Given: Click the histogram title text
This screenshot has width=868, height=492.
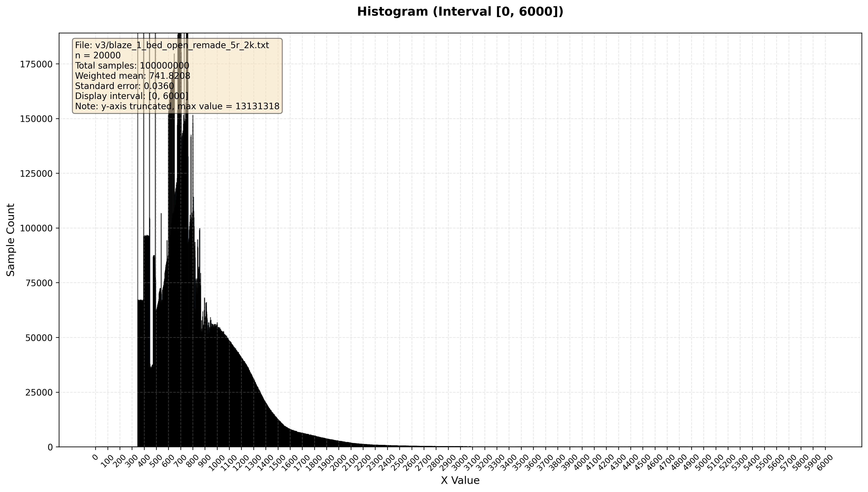Looking at the screenshot, I should point(460,12).
